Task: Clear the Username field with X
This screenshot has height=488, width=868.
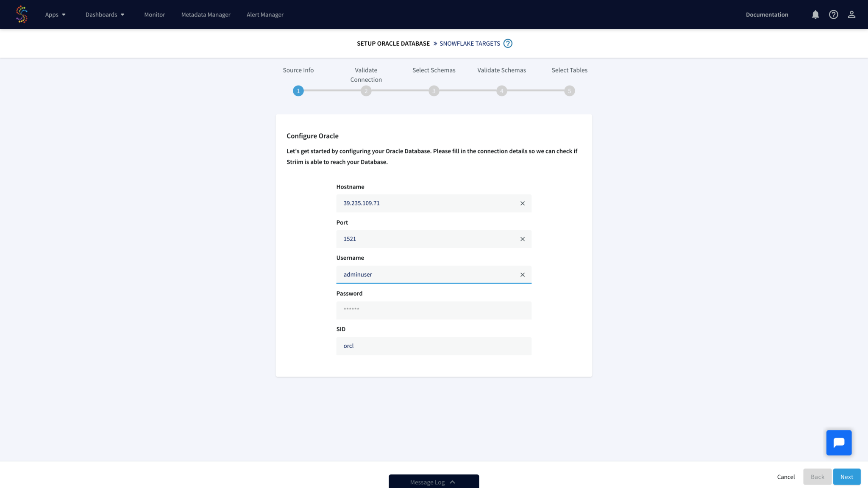Action: point(522,274)
